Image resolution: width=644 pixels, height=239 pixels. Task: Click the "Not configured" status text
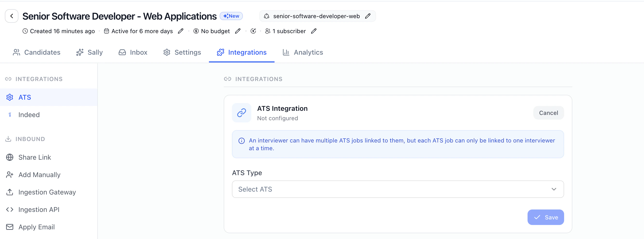pos(277,118)
